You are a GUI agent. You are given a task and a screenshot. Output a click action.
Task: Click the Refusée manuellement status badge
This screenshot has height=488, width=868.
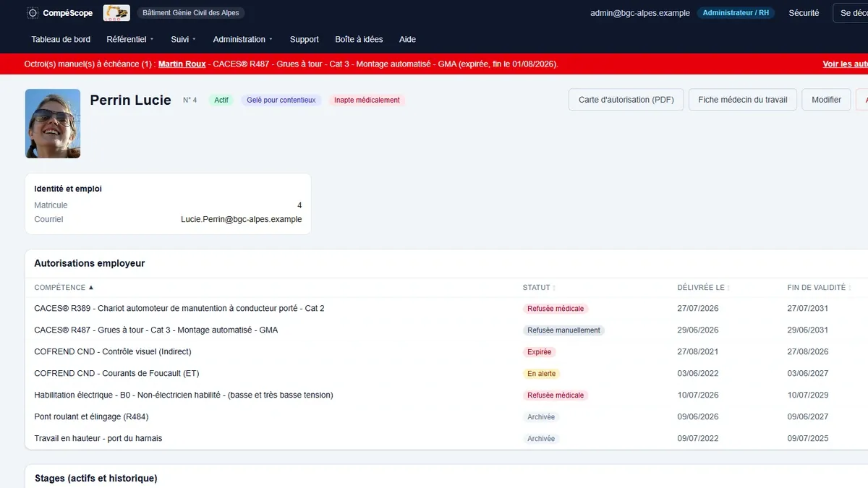[564, 330]
